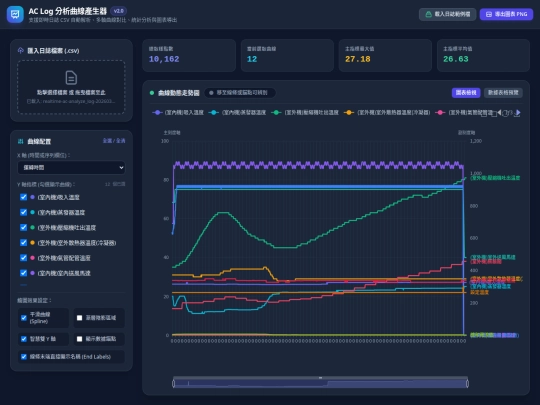Uncheck (室內機)蒸發器溫度 in Y-axis list
Image resolution: width=540 pixels, height=405 pixels.
(x=23, y=212)
